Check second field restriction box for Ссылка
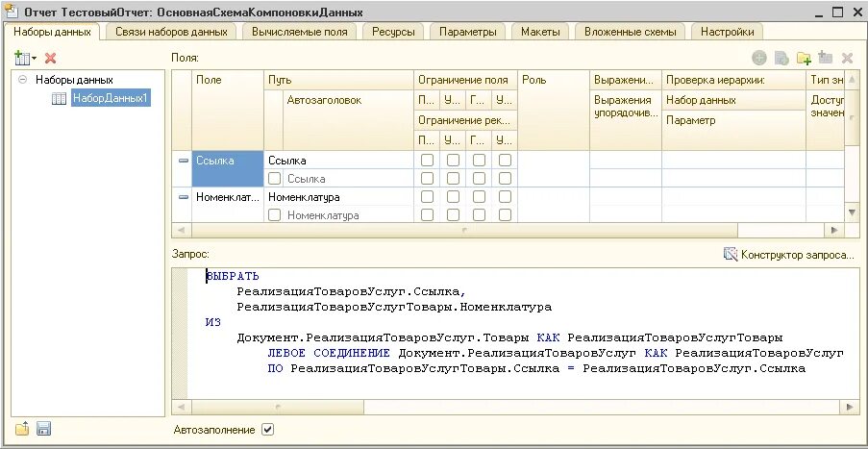868x449 pixels. [453, 160]
